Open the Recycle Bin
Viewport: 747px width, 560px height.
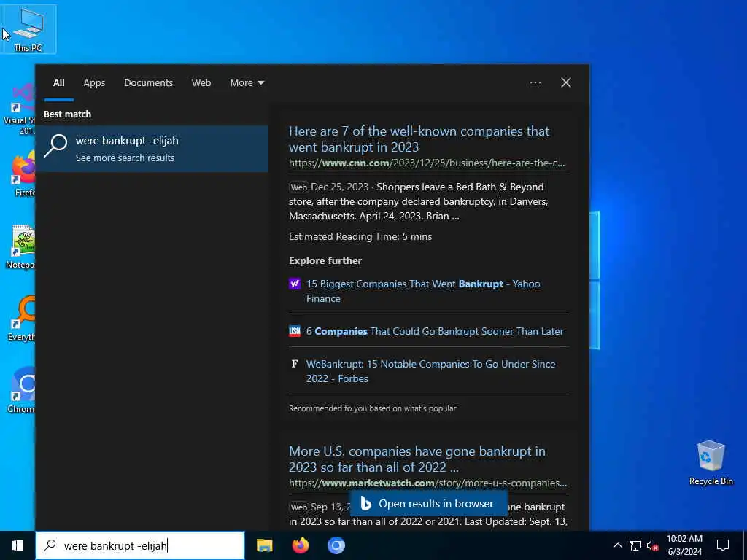[x=711, y=462]
